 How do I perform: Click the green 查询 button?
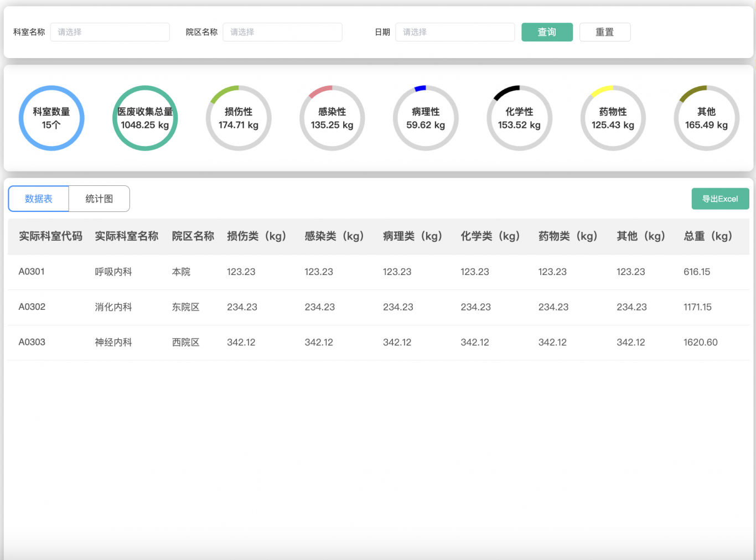547,32
